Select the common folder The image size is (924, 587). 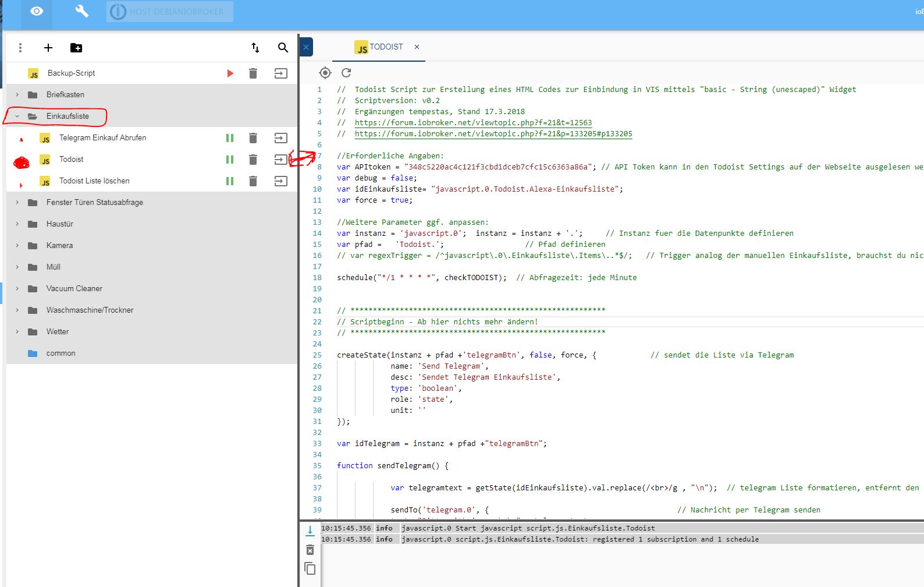(x=152, y=353)
